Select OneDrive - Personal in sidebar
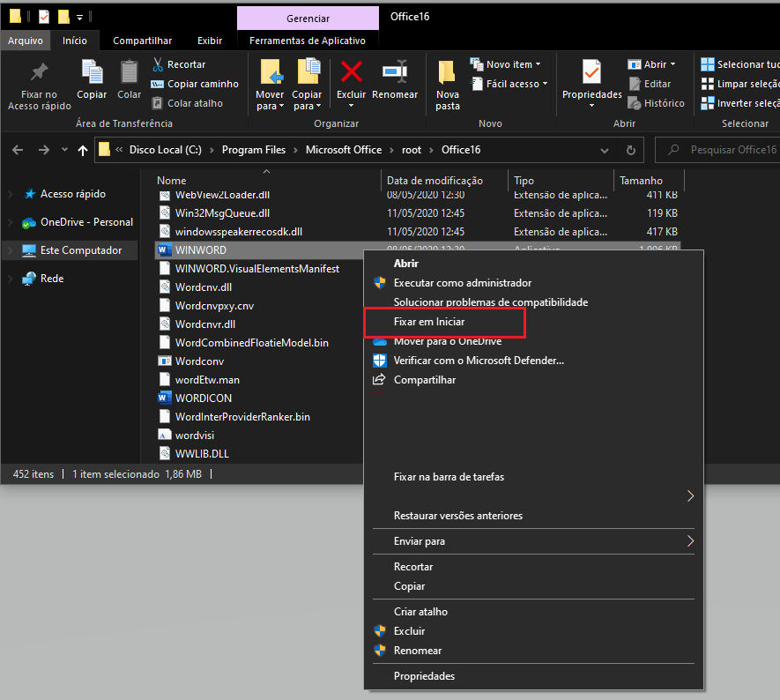 point(78,222)
